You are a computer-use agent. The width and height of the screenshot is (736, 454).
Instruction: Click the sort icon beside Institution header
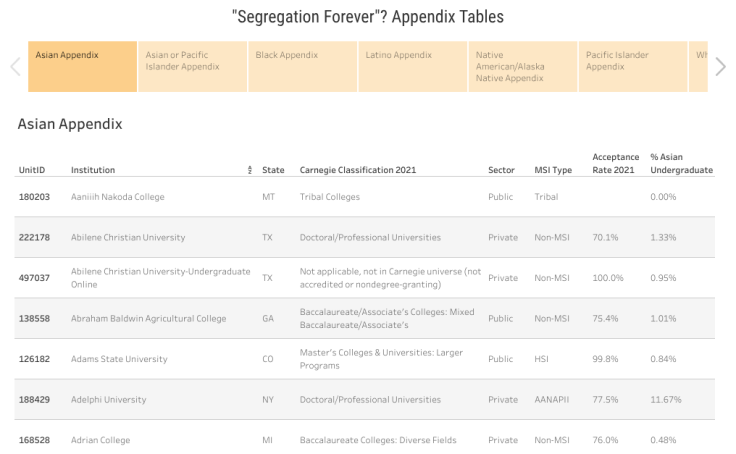(x=250, y=171)
